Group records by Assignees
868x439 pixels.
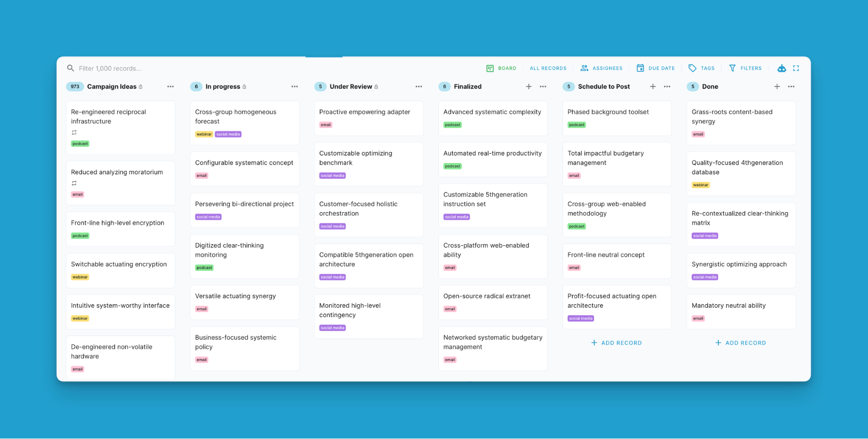pyautogui.click(x=601, y=69)
